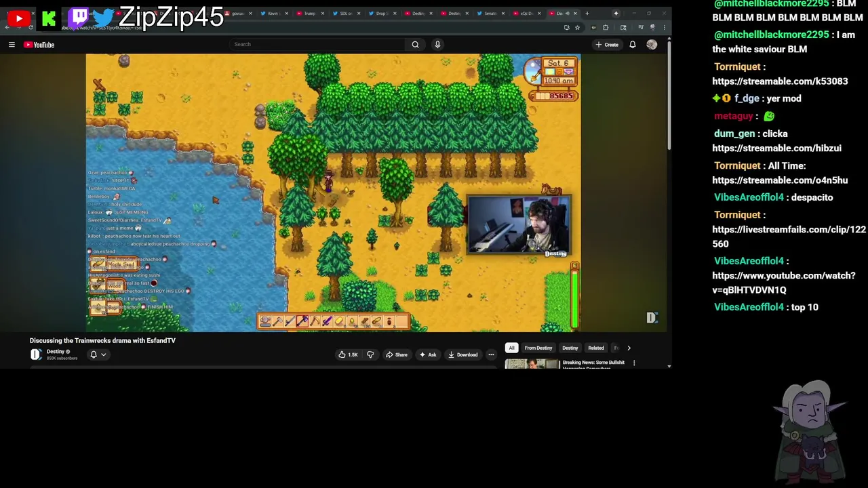Open the livestreamfails clip link

pyautogui.click(x=789, y=237)
